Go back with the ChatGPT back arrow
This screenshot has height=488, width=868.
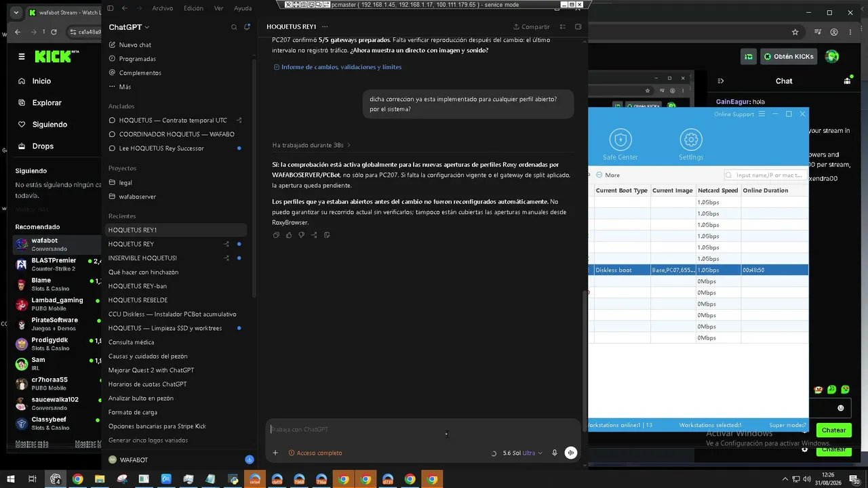pos(124,8)
